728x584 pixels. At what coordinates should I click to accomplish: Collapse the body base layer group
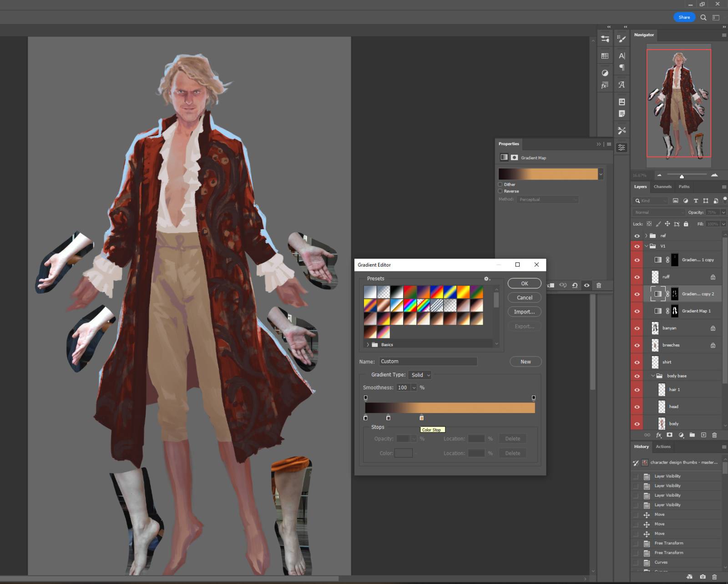tap(653, 376)
